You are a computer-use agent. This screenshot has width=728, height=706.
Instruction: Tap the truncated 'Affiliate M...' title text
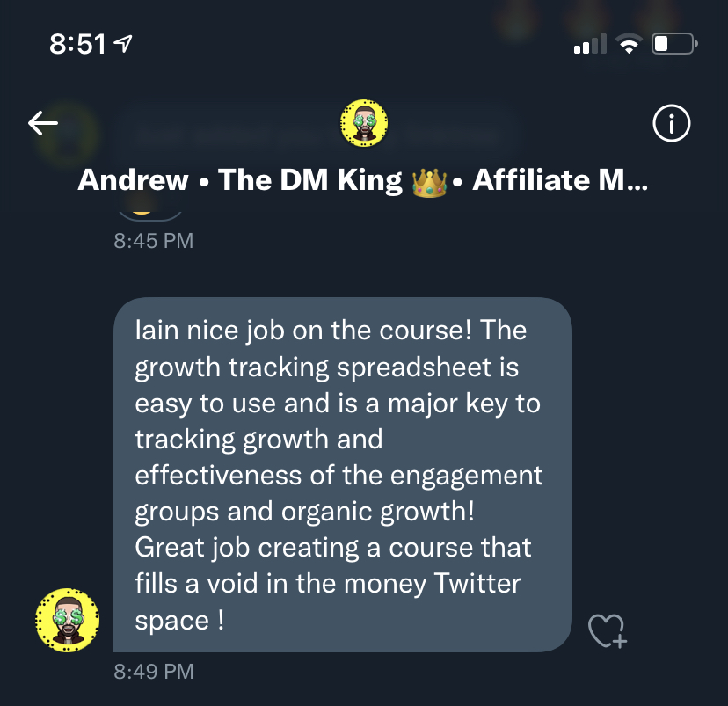point(560,180)
